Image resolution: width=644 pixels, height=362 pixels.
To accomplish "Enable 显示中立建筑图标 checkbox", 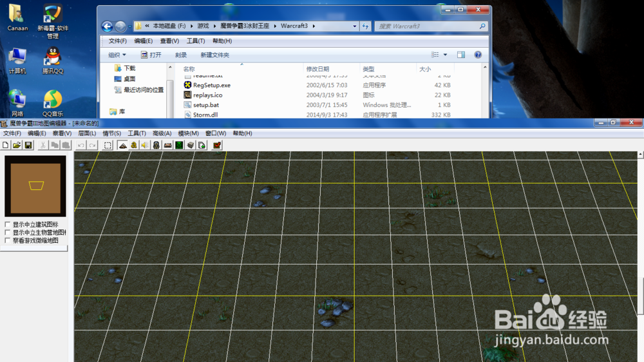I will point(7,224).
